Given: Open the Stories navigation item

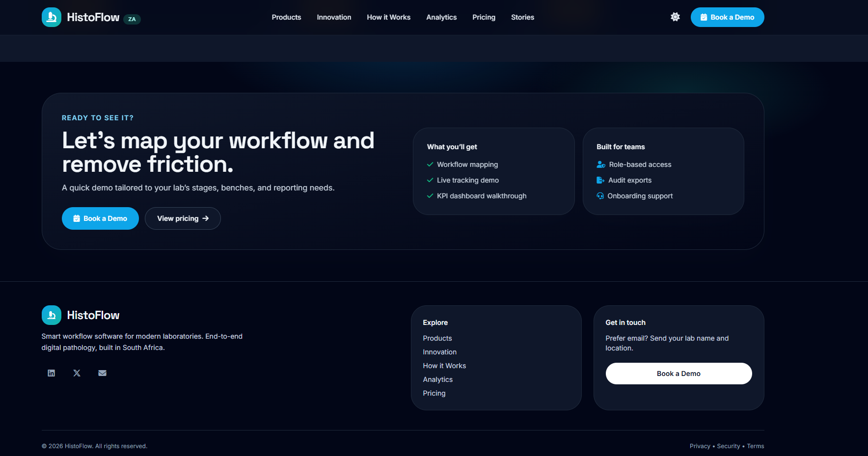Looking at the screenshot, I should 522,17.
